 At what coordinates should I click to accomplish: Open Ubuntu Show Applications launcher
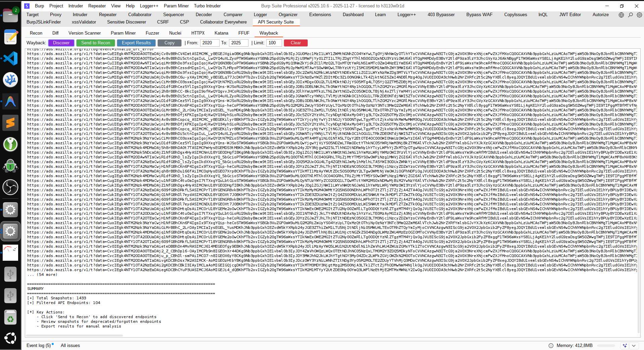[x=10, y=338]
